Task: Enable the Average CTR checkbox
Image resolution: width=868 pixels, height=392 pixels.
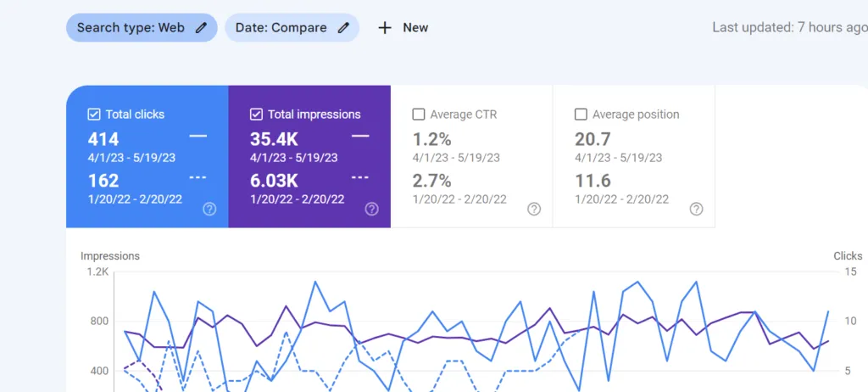Action: [418, 115]
